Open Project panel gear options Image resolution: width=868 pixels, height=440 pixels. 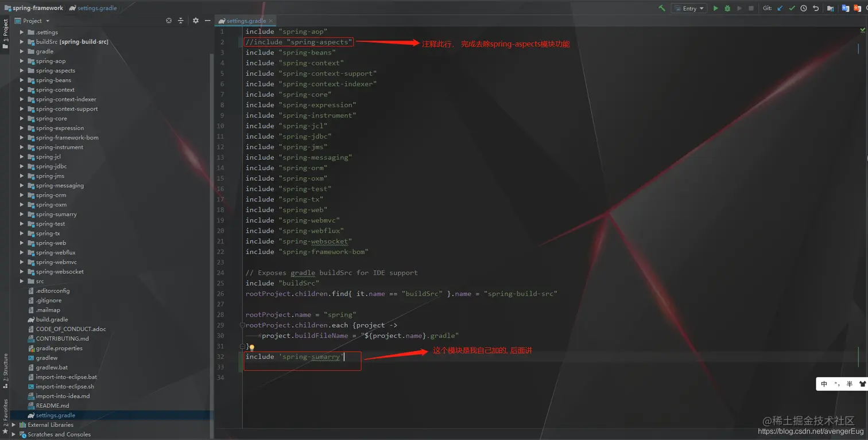pos(196,21)
